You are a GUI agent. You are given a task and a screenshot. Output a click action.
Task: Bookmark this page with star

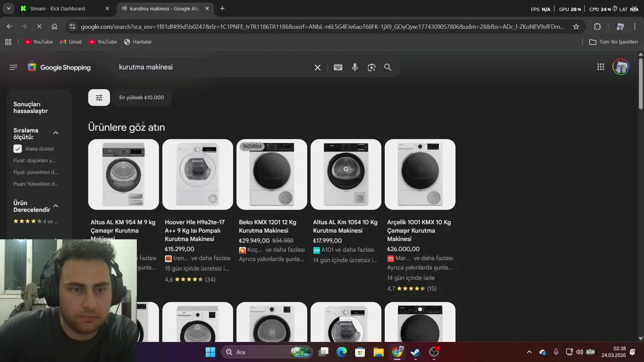[x=576, y=27]
